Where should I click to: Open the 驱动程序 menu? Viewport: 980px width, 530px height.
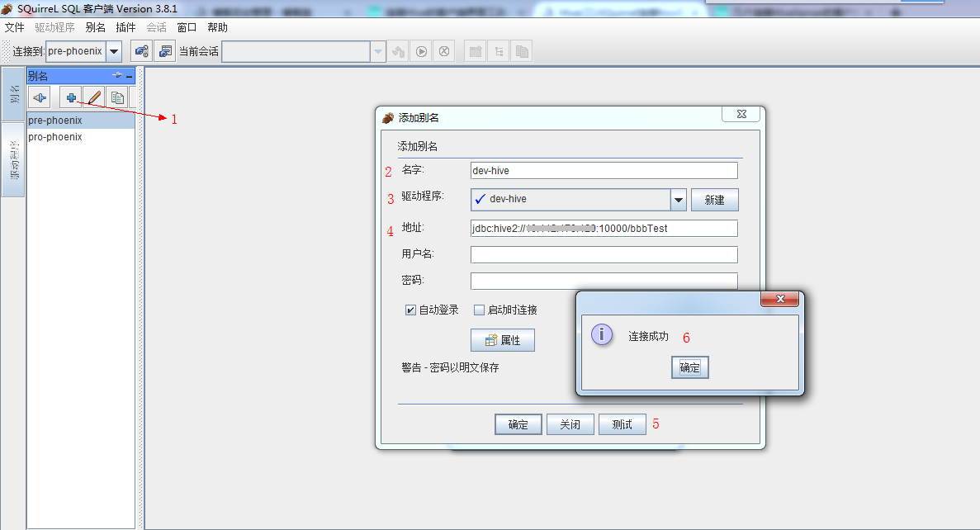click(55, 27)
